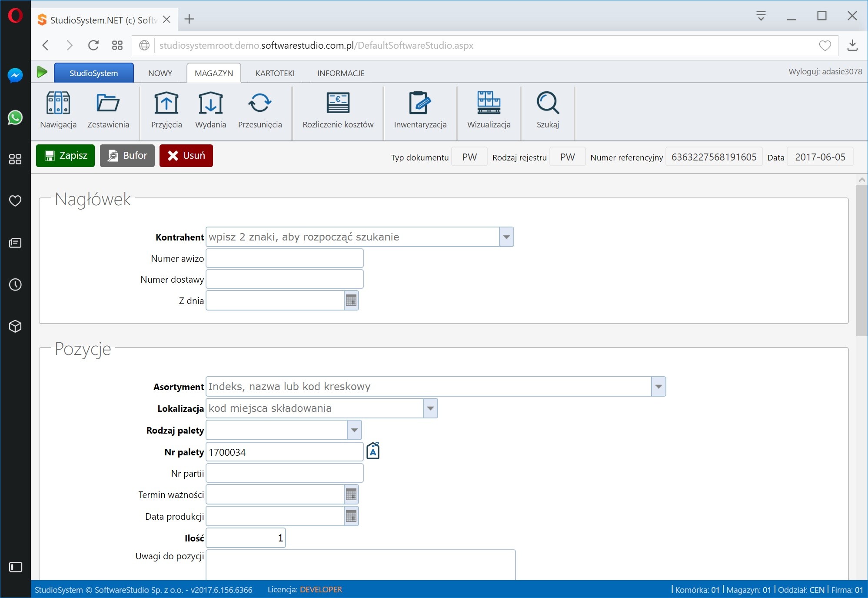Click the Opera menu logo
The width and height of the screenshot is (868, 598).
pos(15,16)
